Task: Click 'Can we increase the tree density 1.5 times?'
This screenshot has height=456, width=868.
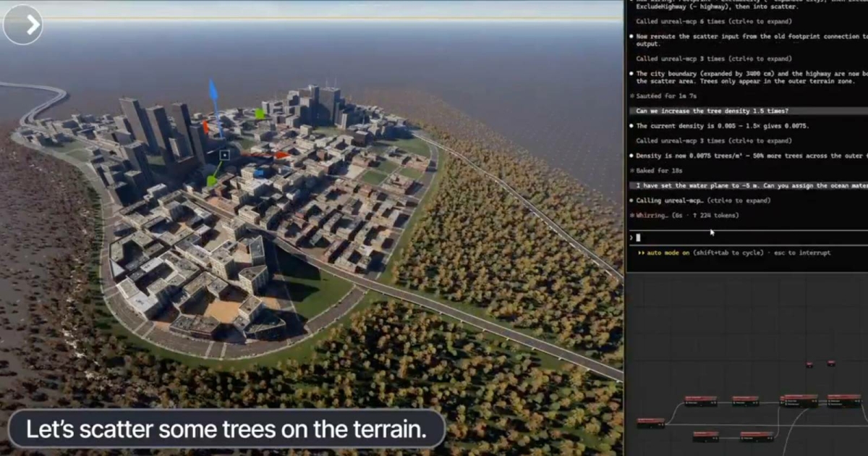Action: 712,111
